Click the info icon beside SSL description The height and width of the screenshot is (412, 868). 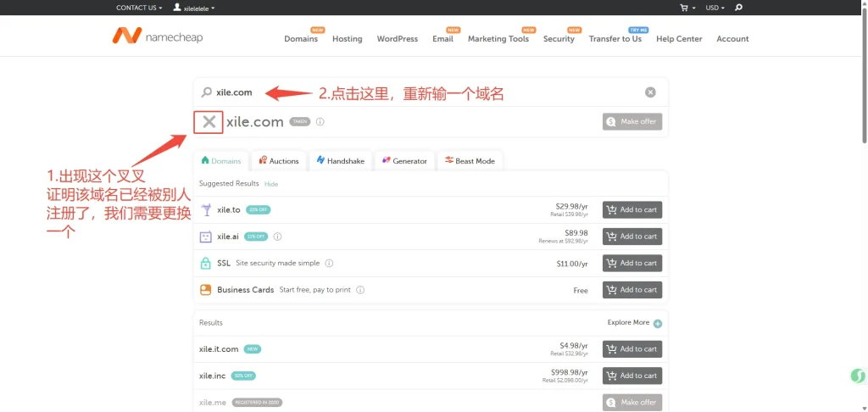[x=329, y=264]
